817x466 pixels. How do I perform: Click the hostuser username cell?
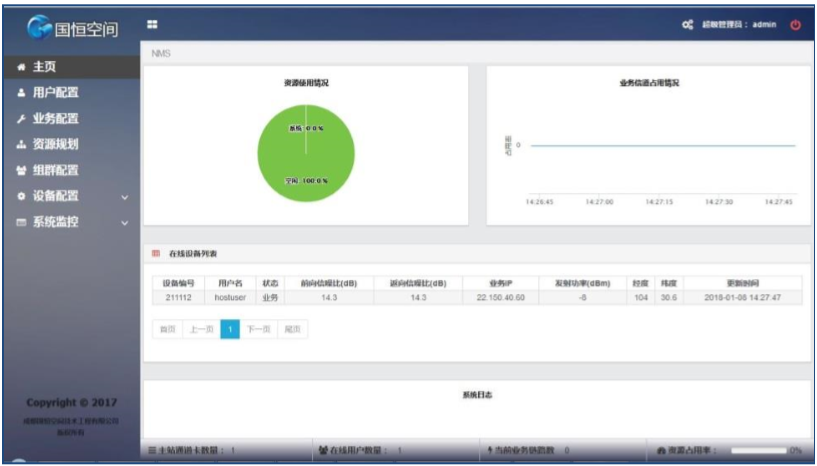[x=230, y=298]
